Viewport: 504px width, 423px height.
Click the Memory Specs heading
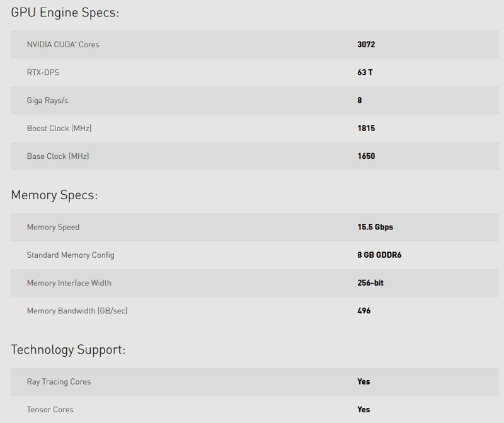pyautogui.click(x=54, y=195)
